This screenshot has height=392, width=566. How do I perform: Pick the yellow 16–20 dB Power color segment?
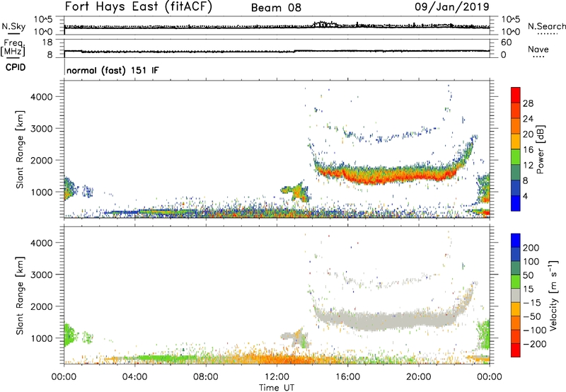tap(516, 142)
